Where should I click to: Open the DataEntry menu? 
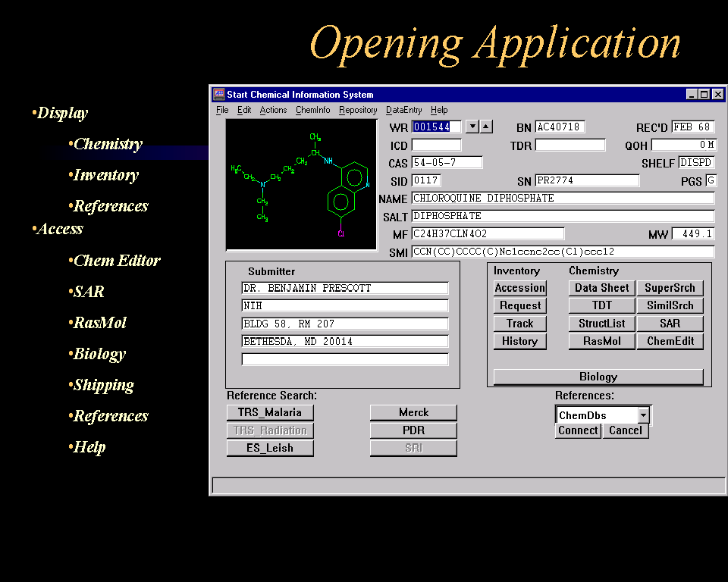pyautogui.click(x=403, y=110)
